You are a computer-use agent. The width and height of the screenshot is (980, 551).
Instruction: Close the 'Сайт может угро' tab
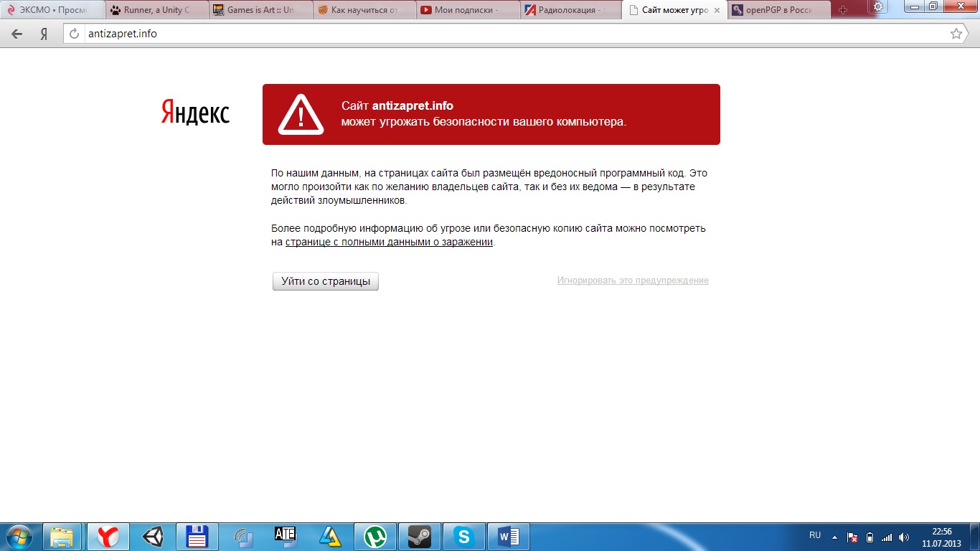[717, 11]
